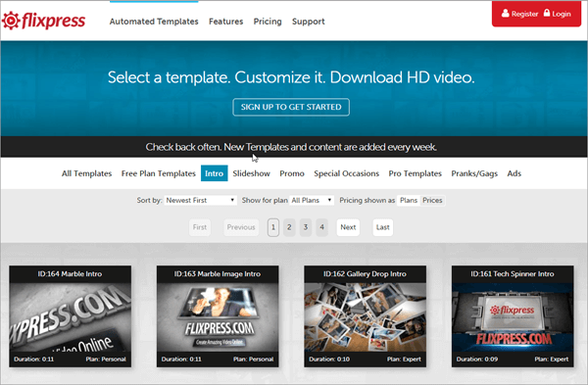Open Special Occasions category
Screen dimensions: 588x385
[347, 173]
